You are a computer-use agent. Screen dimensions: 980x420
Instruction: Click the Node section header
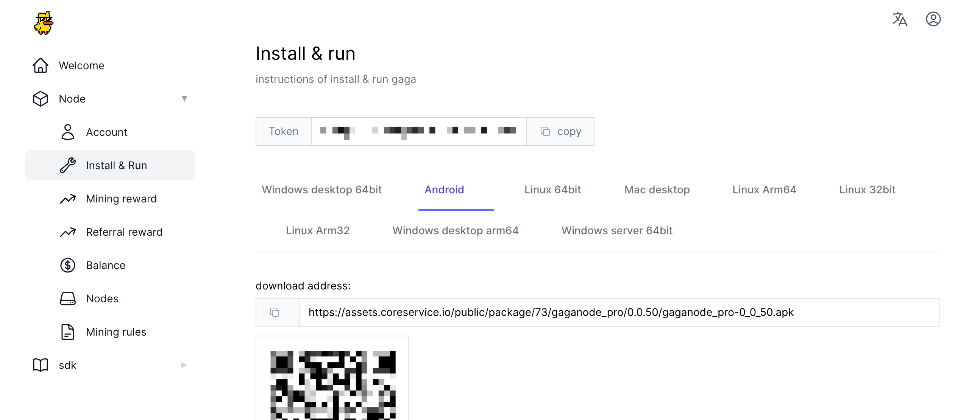pos(72,99)
